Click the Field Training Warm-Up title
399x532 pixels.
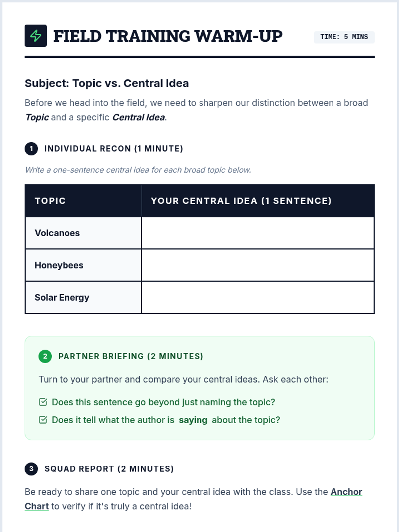point(168,36)
